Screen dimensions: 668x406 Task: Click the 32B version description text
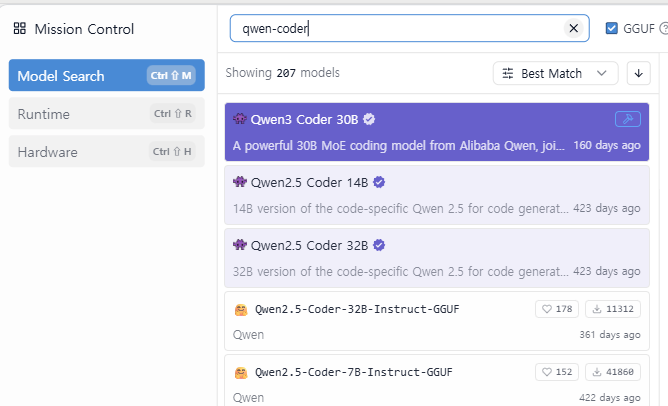[400, 271]
